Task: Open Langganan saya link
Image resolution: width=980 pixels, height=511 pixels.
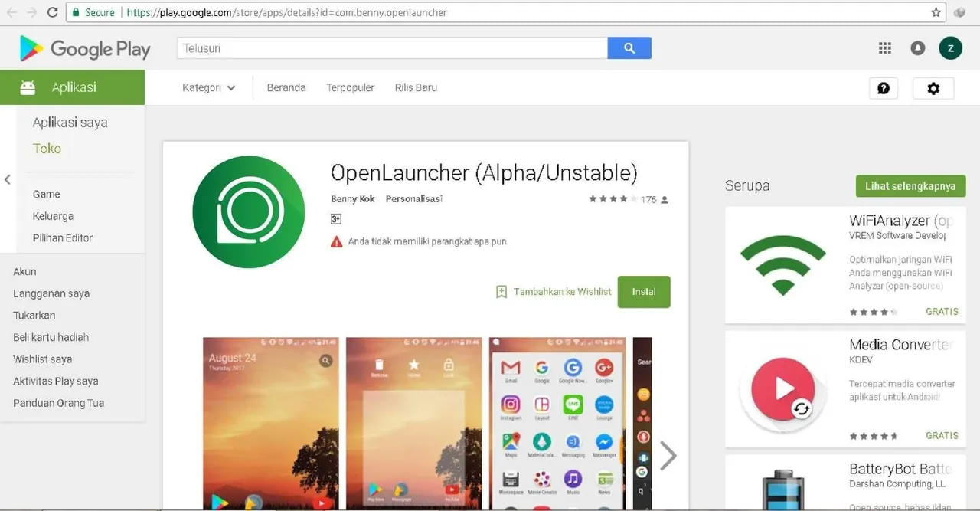Action: click(x=51, y=293)
